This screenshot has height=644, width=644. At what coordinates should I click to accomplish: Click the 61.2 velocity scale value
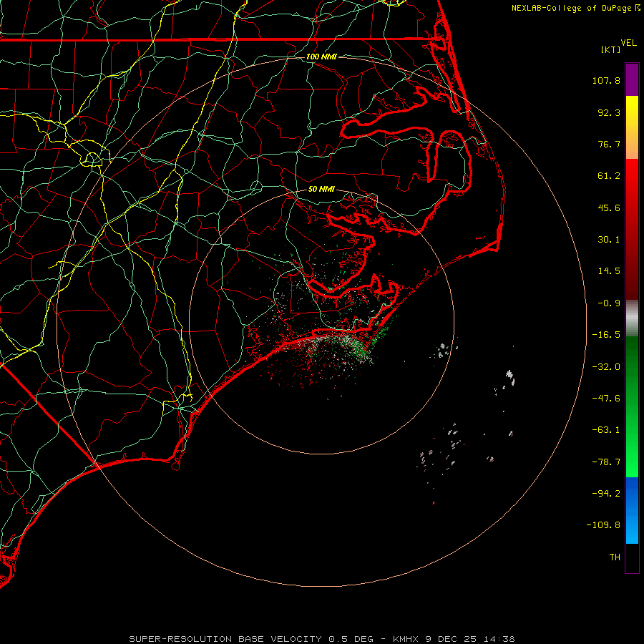point(609,176)
